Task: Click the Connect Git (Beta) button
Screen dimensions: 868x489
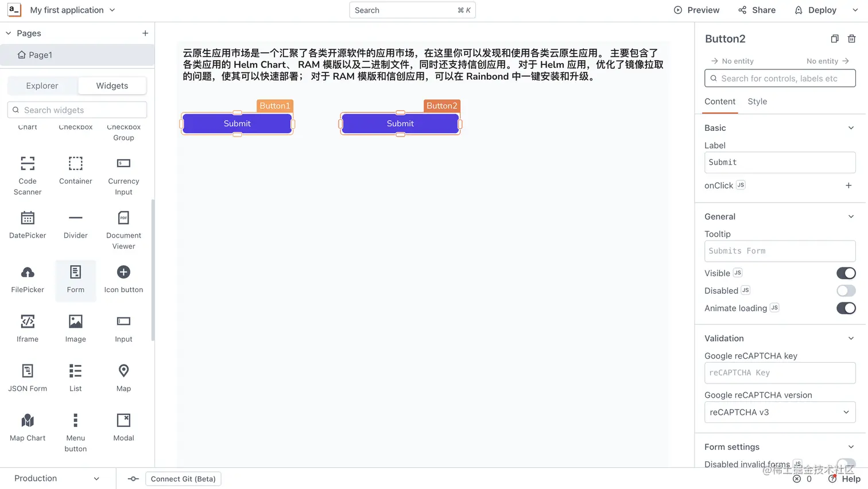Action: tap(183, 479)
